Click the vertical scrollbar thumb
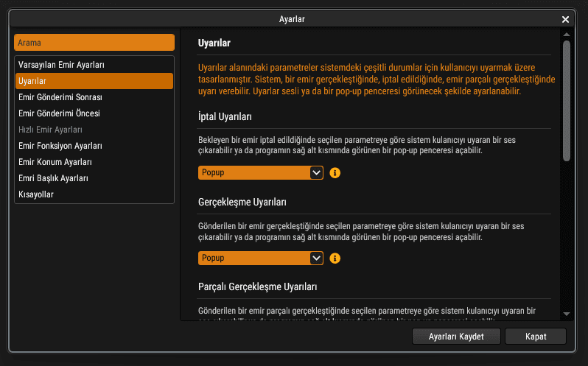 pyautogui.click(x=567, y=101)
